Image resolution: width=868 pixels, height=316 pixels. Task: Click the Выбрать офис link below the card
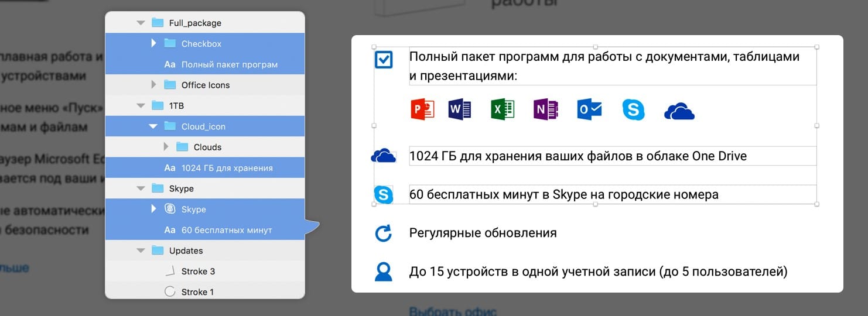coord(452,311)
